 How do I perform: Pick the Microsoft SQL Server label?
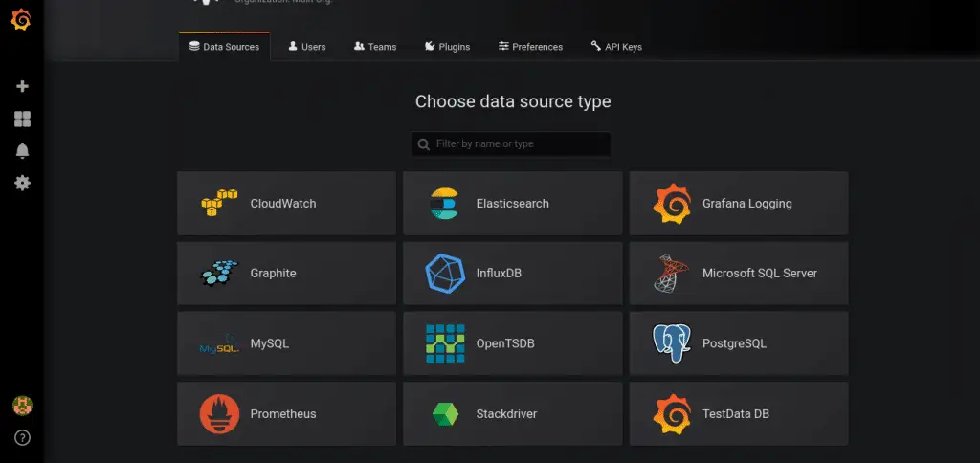[x=759, y=274]
